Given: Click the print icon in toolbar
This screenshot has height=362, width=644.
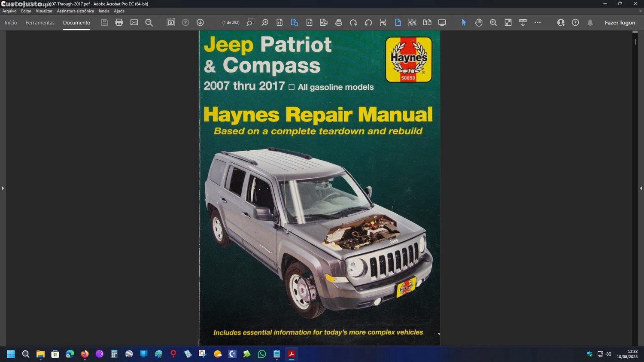Looking at the screenshot, I should (119, 22).
